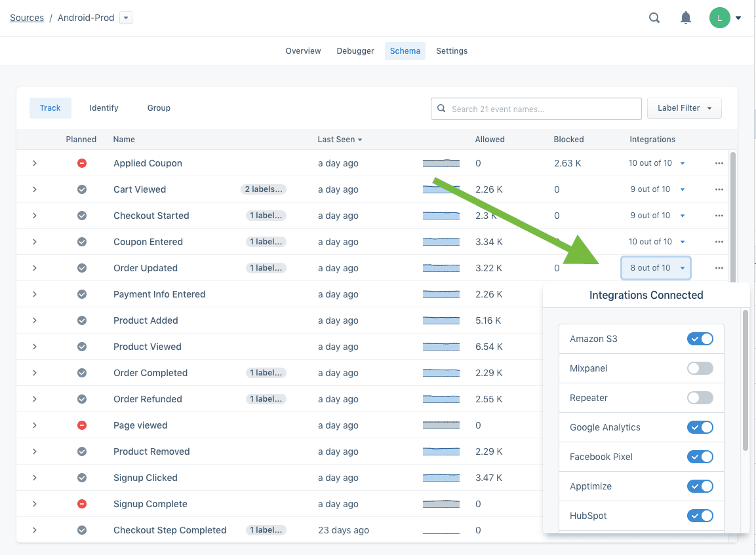Switch to the Identify events tab
Screen dimensions: 756x555
click(104, 107)
